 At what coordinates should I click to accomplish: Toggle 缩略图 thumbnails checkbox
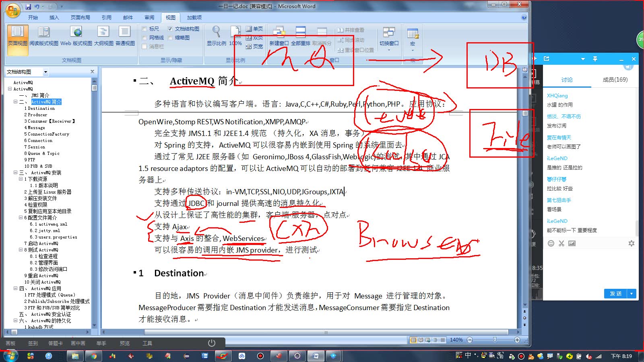pyautogui.click(x=170, y=37)
